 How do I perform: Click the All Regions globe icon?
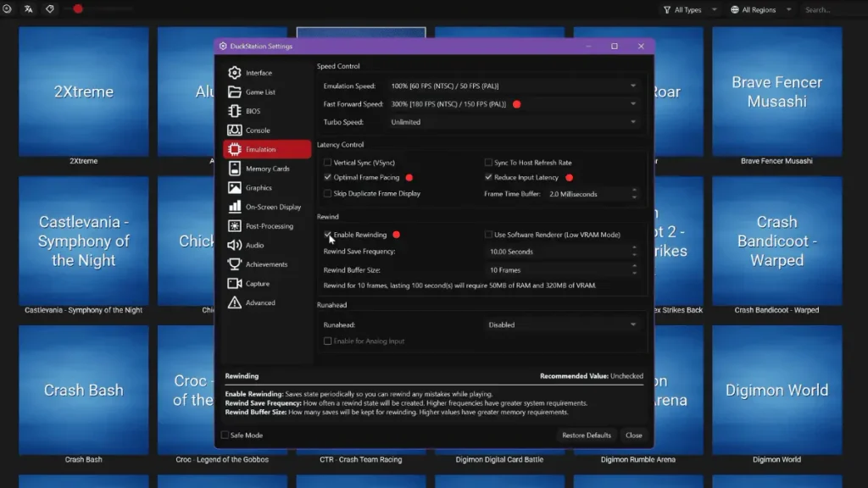[735, 9]
